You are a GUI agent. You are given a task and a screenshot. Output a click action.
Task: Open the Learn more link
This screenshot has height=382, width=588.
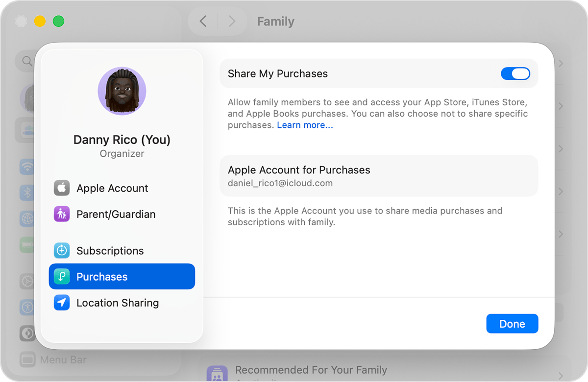(x=305, y=125)
